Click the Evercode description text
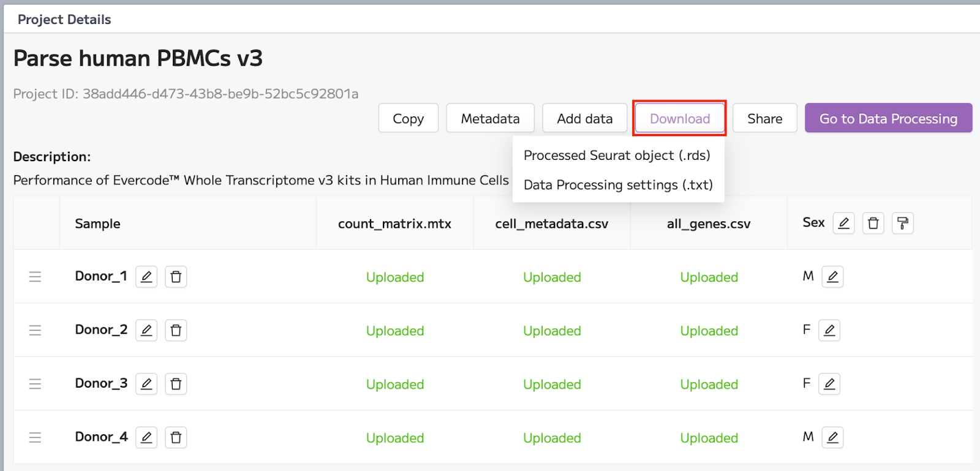 tap(261, 180)
